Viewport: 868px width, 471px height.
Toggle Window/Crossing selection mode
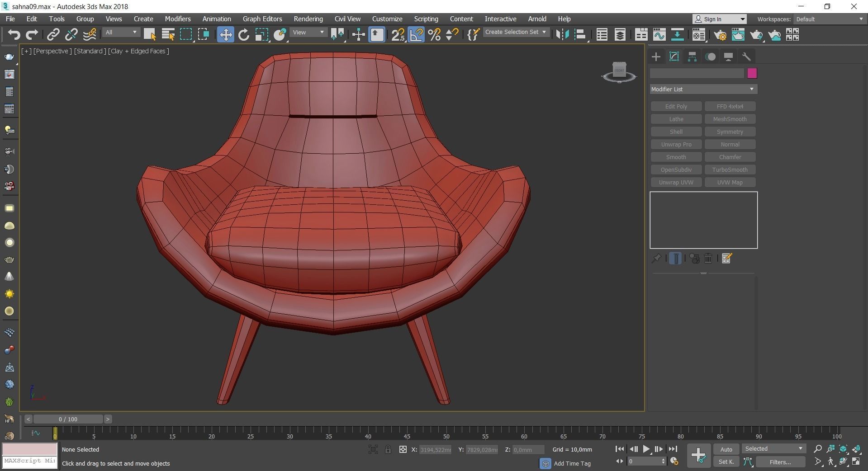coord(204,34)
